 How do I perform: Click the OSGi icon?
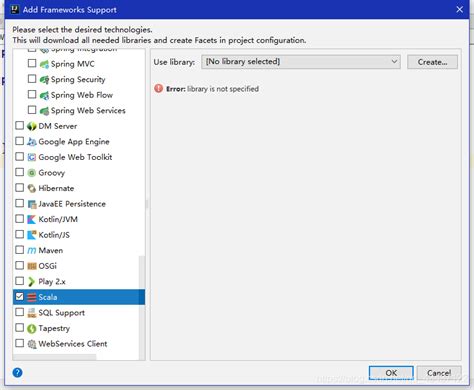tap(32, 266)
